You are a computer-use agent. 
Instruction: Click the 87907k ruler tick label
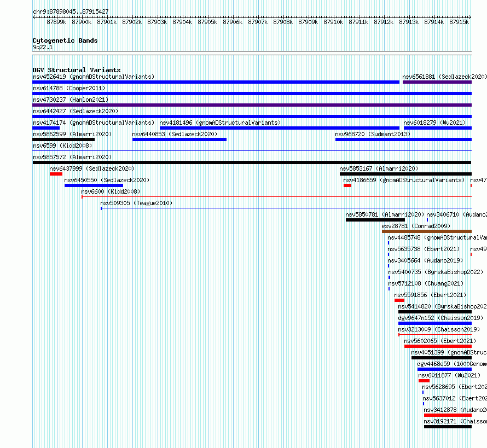coord(258,22)
